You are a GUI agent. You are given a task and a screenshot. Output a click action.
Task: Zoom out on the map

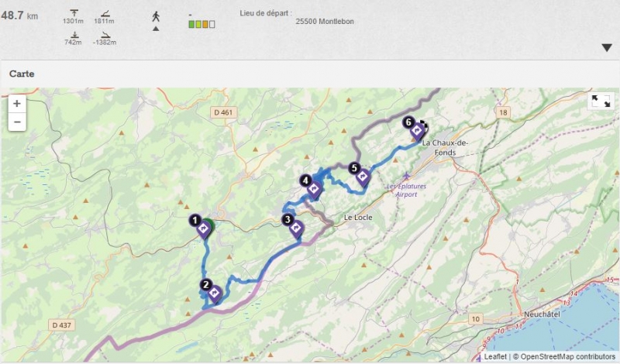(16, 122)
